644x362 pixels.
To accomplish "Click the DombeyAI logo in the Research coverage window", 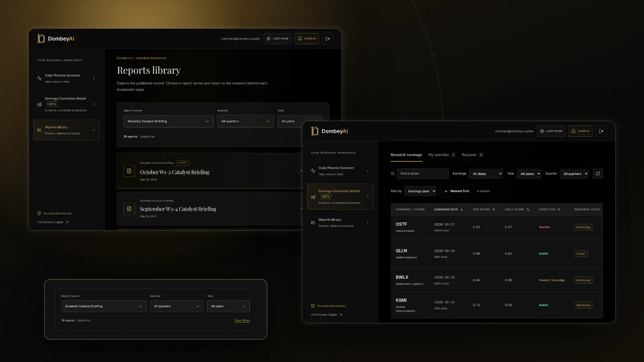I will (x=330, y=131).
